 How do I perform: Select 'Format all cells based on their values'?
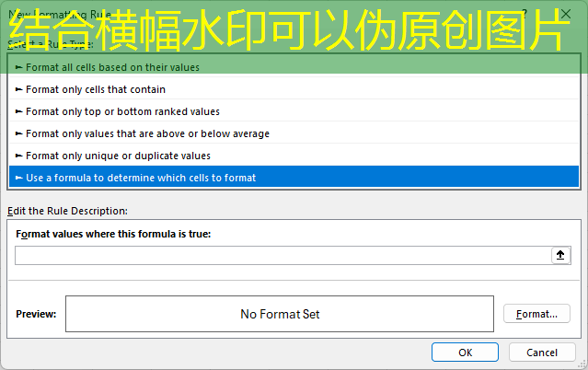point(112,67)
